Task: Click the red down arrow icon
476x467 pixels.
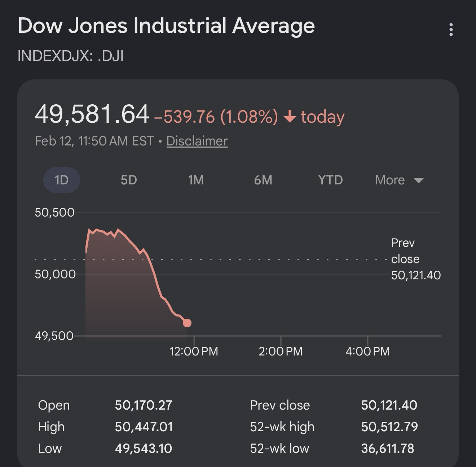Action: [290, 117]
